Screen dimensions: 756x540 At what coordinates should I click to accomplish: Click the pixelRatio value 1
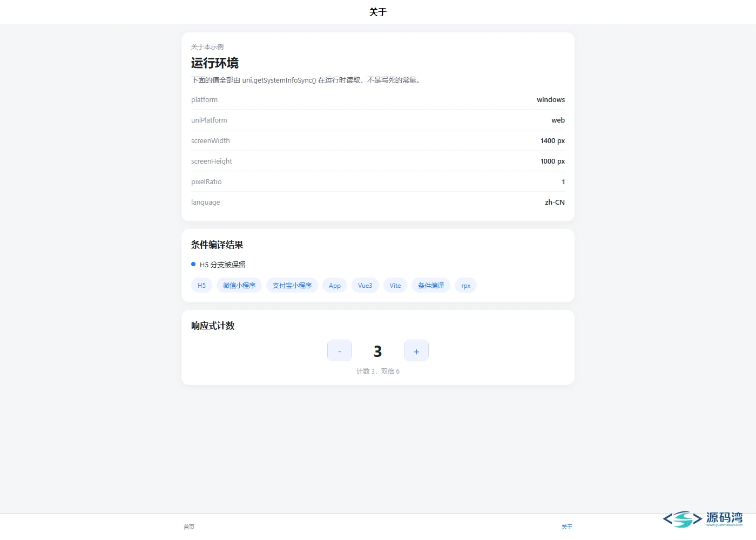[563, 181]
